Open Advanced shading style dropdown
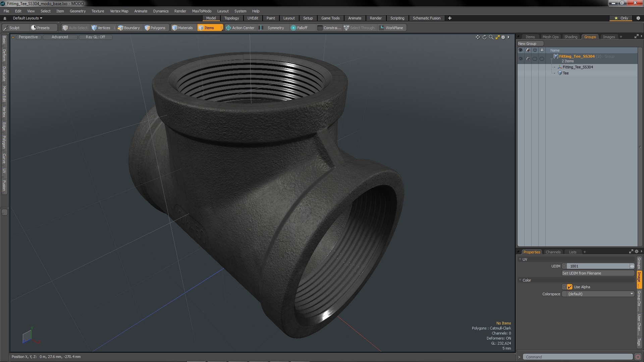Viewport: 644px width, 362px height. coord(60,37)
